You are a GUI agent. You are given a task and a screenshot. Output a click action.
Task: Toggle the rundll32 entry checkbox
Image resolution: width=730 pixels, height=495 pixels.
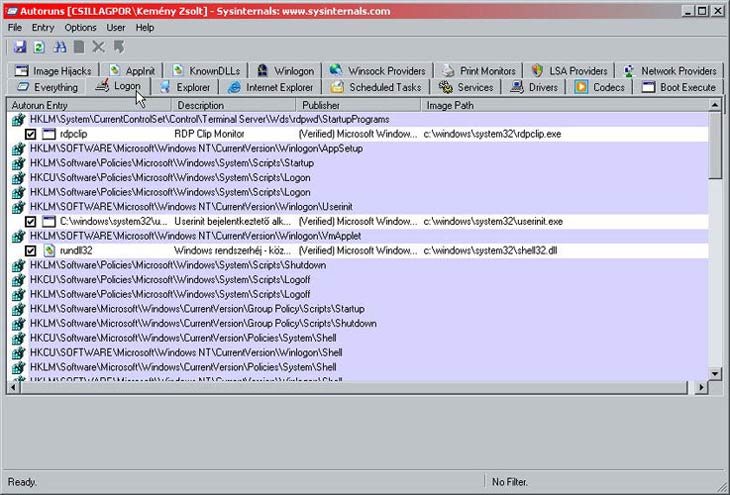(31, 250)
